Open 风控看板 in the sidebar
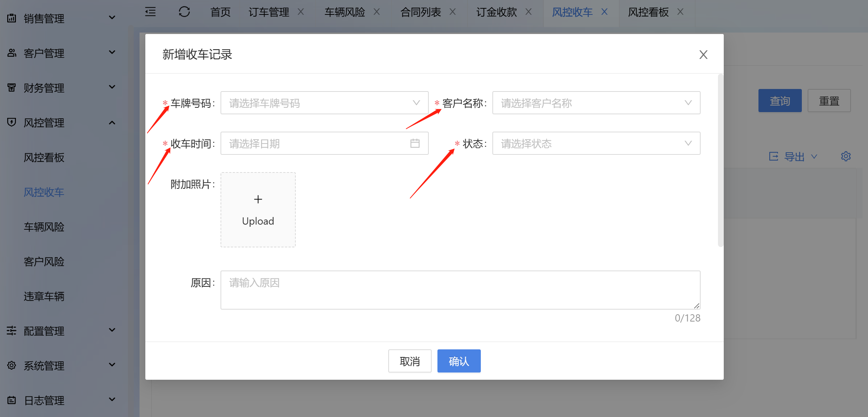 pos(44,158)
